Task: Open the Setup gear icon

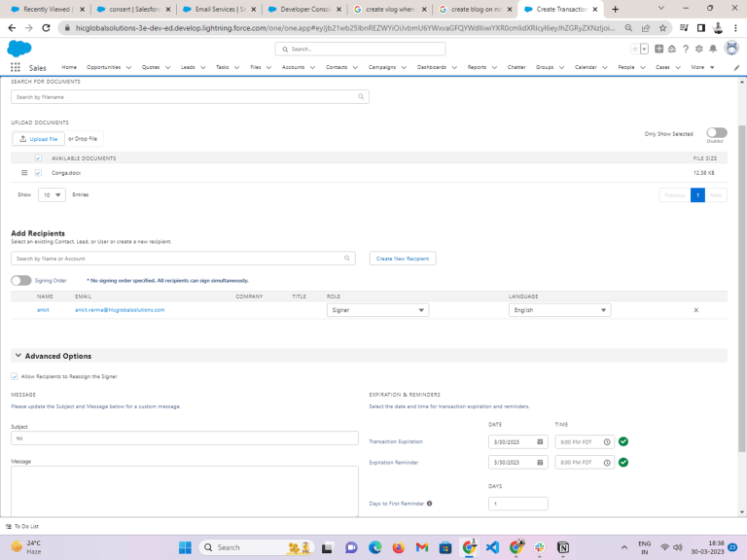Action: pyautogui.click(x=699, y=49)
